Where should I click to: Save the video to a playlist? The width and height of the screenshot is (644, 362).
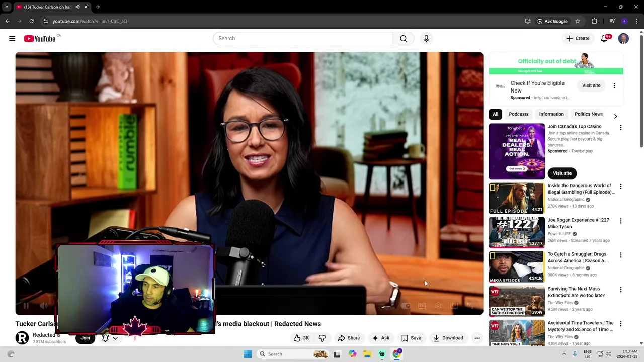(x=411, y=338)
